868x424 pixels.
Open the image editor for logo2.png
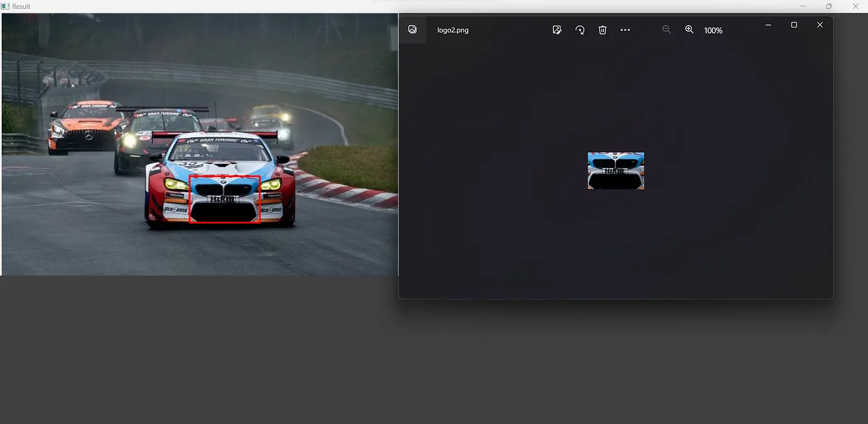[x=557, y=29]
